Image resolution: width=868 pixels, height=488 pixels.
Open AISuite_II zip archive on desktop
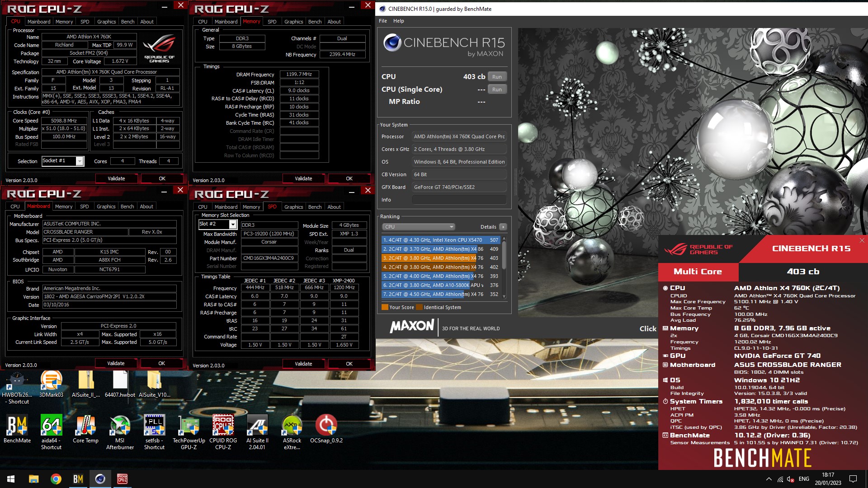[86, 384]
